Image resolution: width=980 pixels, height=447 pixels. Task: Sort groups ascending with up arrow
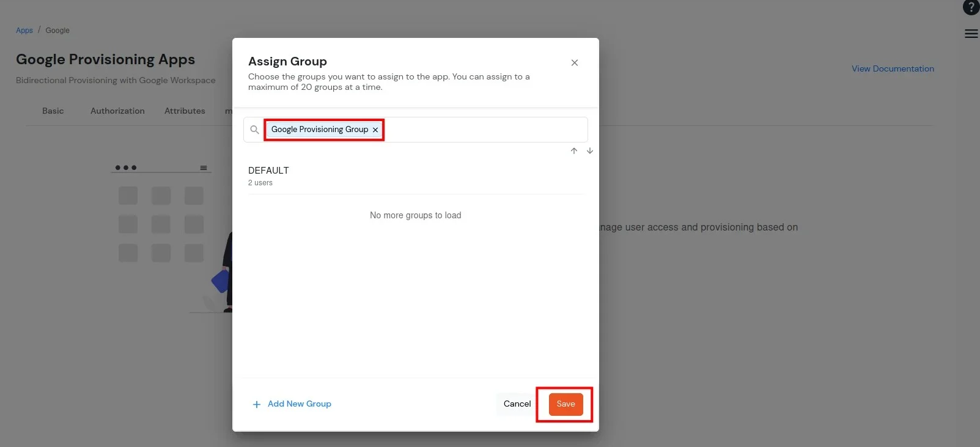point(574,150)
